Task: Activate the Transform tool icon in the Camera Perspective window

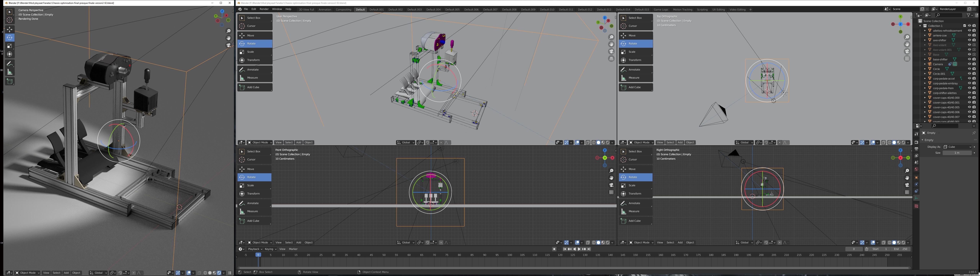Action: (10, 54)
